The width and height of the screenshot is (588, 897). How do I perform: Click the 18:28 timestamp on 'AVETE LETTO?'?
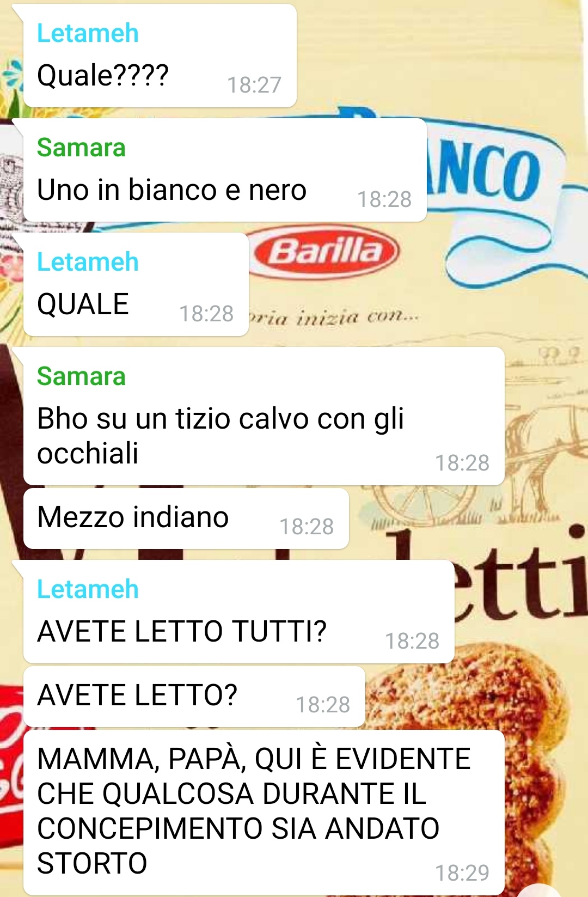point(323,705)
